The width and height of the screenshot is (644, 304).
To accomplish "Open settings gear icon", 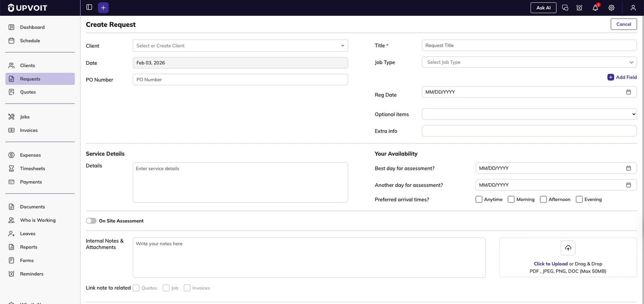I will coord(611,8).
